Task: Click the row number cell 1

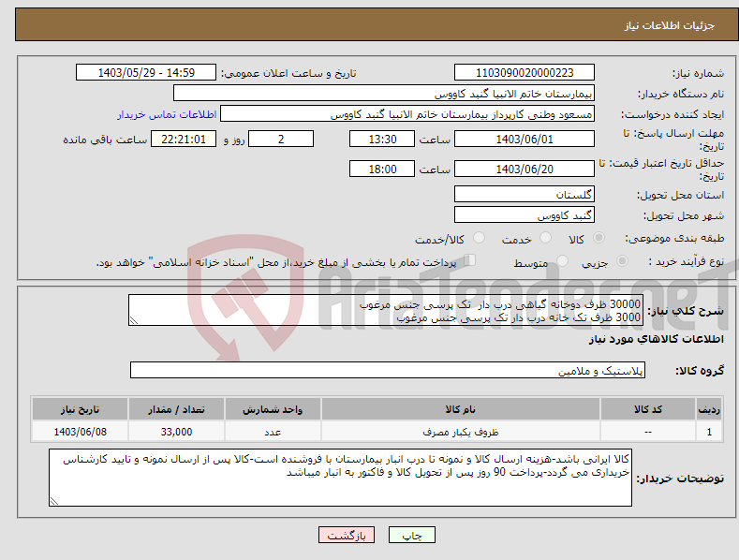Action: (x=709, y=432)
